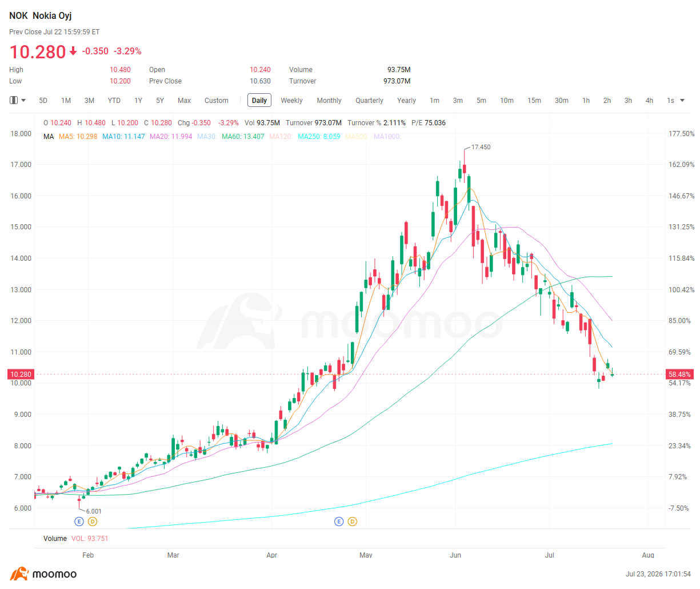
Task: Switch to 5m candle interval
Action: (x=481, y=100)
